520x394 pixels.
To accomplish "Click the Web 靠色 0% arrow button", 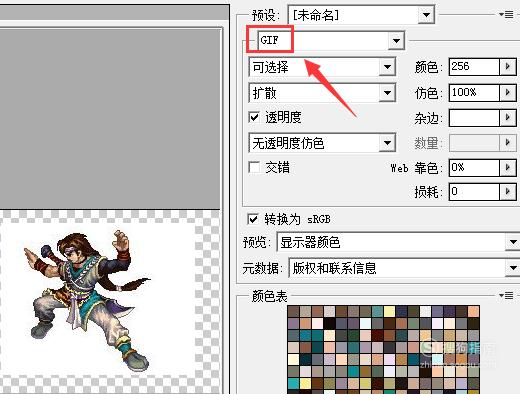I will click(x=508, y=167).
